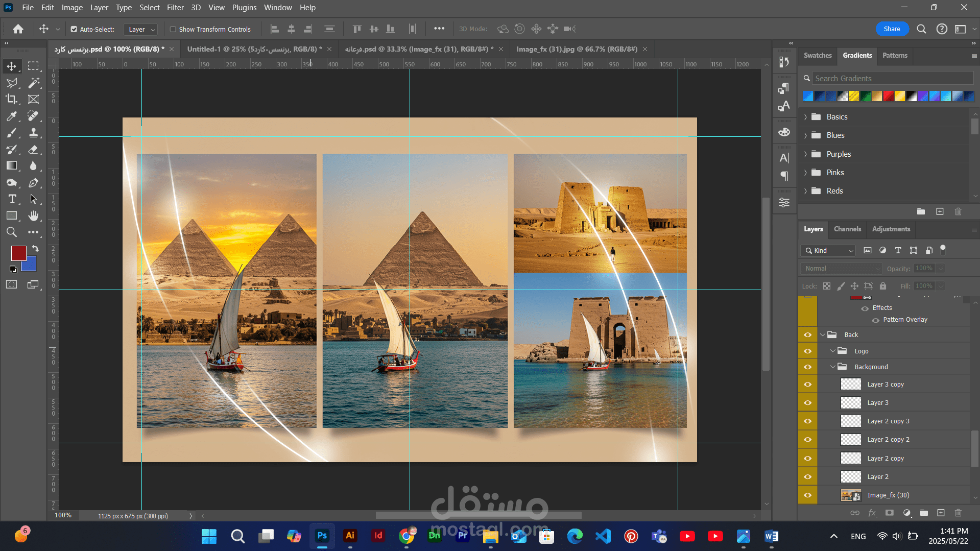
Task: Open the Paragraph panel icon
Action: pyautogui.click(x=784, y=176)
